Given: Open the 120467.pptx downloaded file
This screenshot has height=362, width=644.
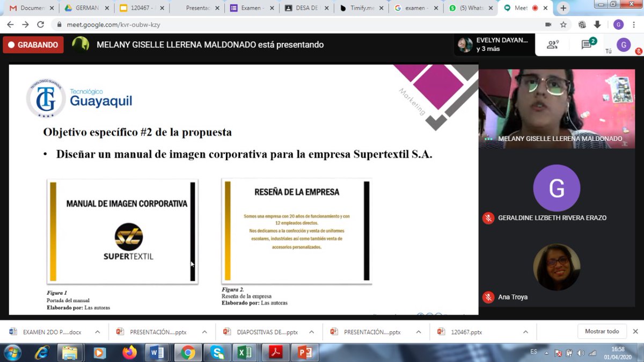Looking at the screenshot, I should [460, 332].
